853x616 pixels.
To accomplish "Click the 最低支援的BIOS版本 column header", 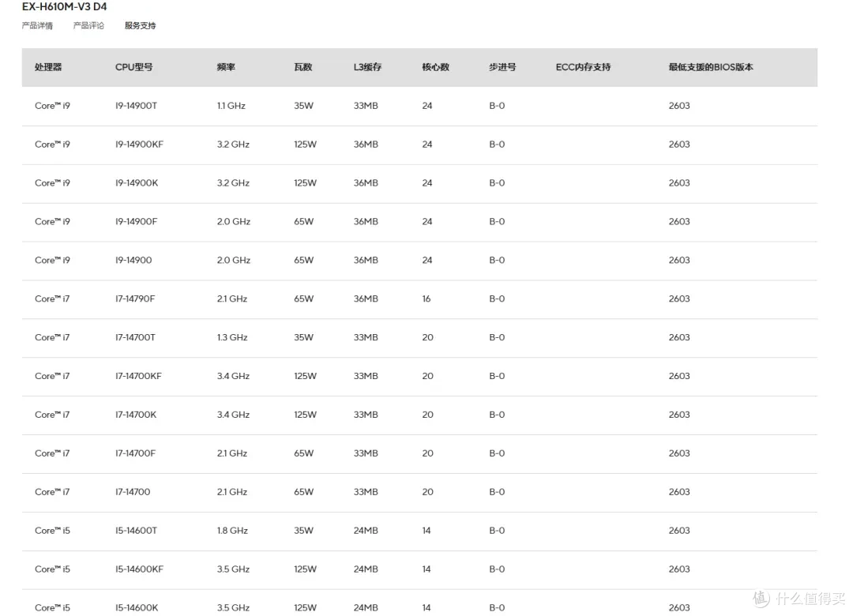I will tap(711, 67).
